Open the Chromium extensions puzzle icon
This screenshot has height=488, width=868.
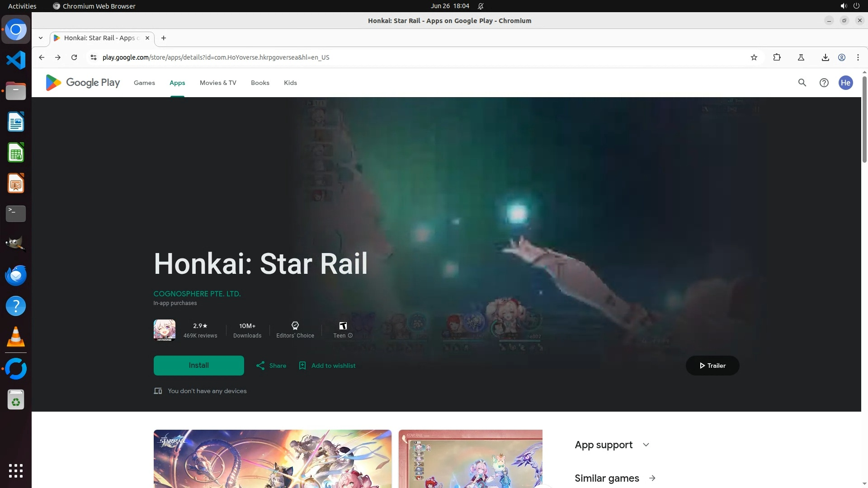(777, 57)
